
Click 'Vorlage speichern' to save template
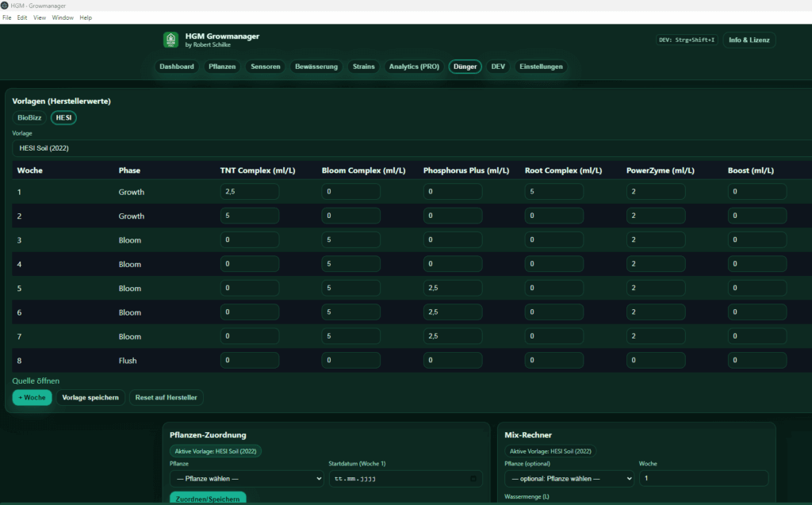[x=90, y=397]
